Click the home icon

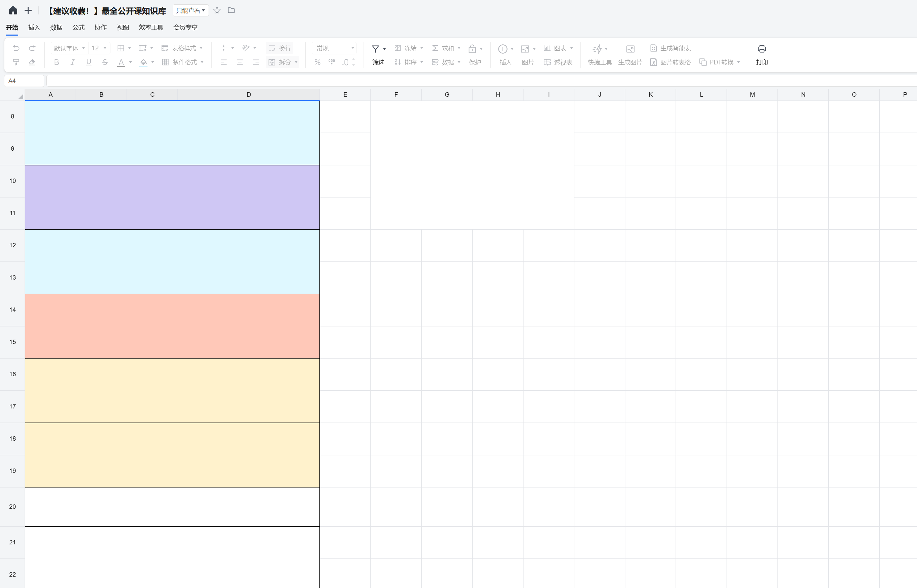(13, 10)
